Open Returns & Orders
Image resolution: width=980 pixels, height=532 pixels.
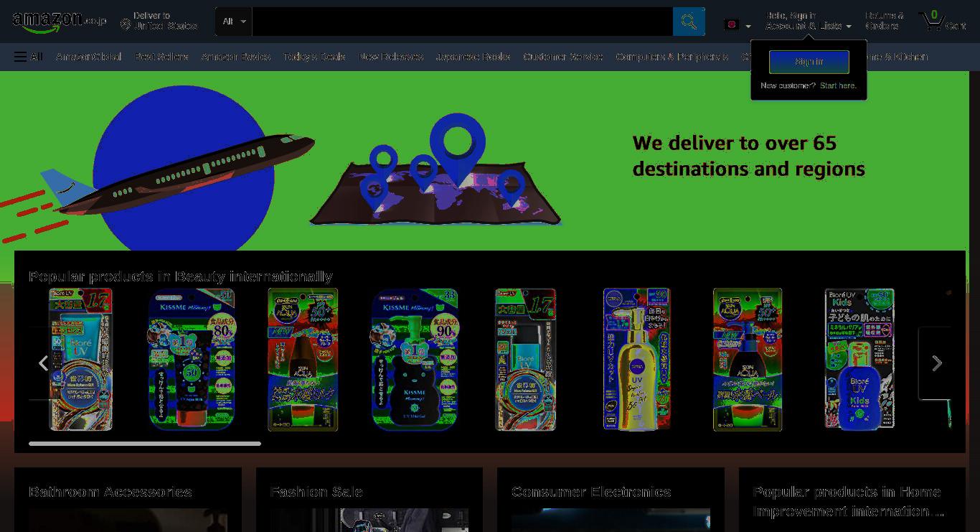pos(884,21)
